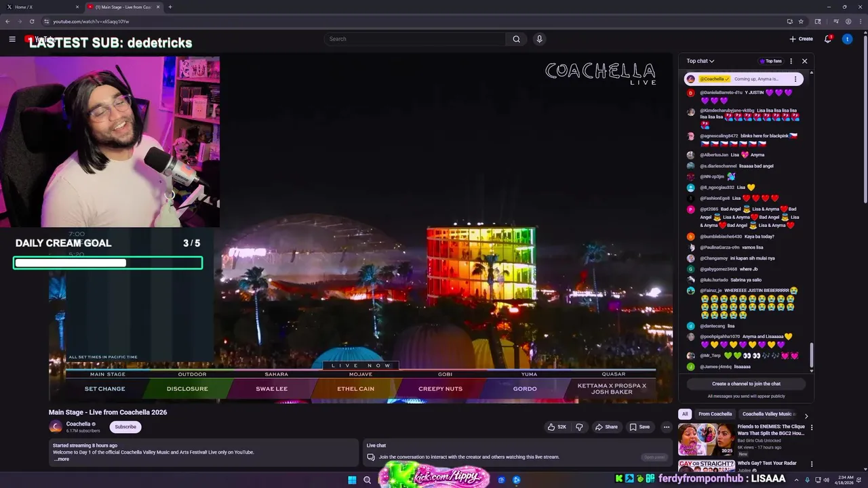Viewport: 868px width, 488px height.
Task: Click the video title Main Stage text
Action: coord(108,412)
